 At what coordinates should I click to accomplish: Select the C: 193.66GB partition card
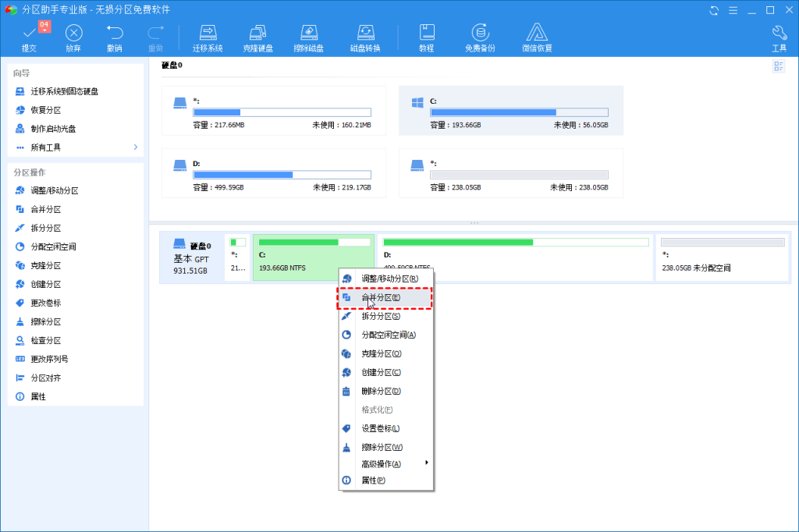coord(510,111)
